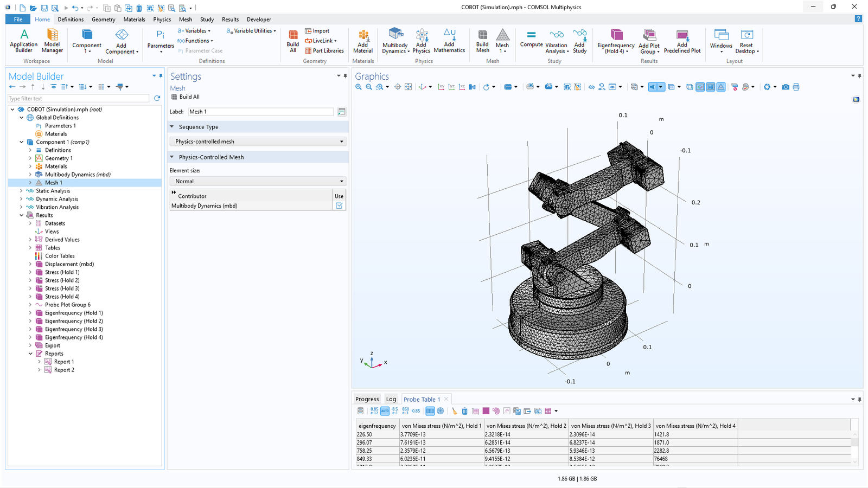
Task: Switch to the Log tab
Action: point(391,399)
